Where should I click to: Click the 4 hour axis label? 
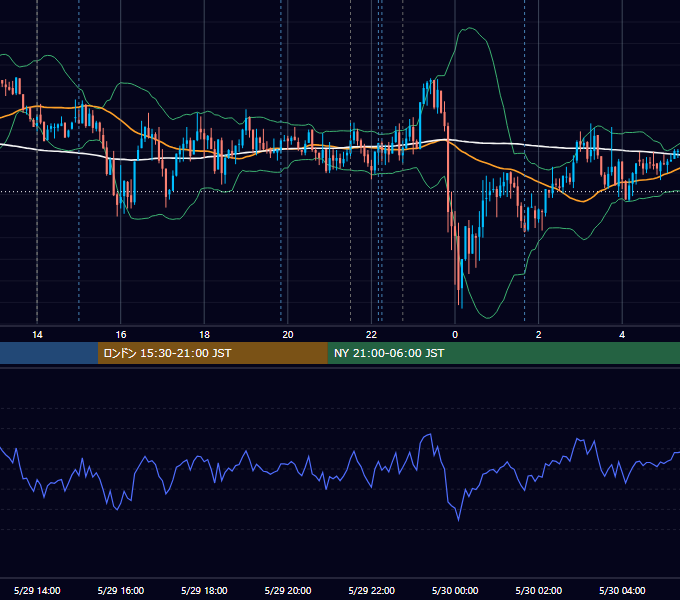click(x=622, y=335)
